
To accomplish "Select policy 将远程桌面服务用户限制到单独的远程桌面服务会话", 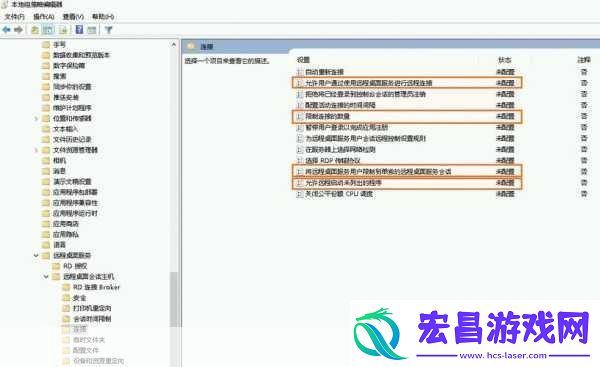I will coord(378,172).
